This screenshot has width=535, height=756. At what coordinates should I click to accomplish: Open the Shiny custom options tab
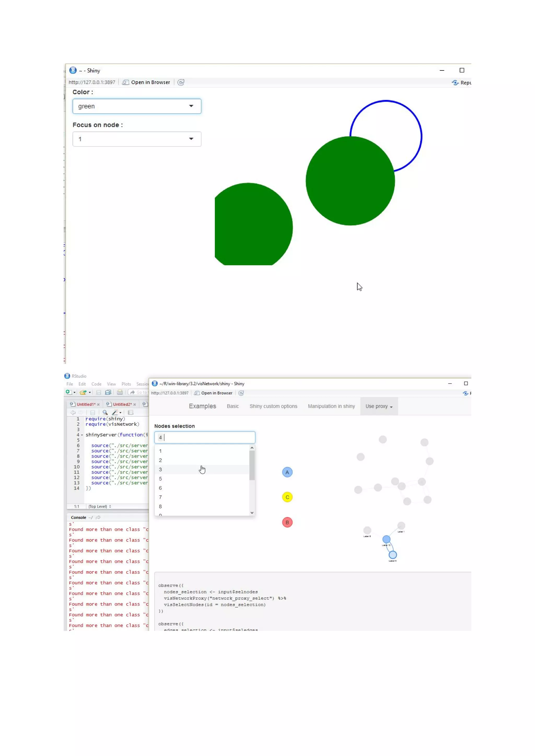click(x=274, y=406)
